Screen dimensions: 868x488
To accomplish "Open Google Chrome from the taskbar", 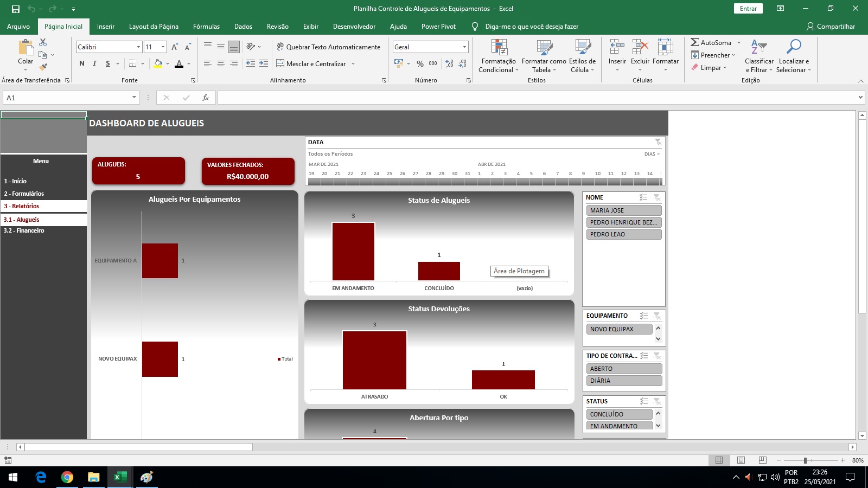I will tap(67, 477).
